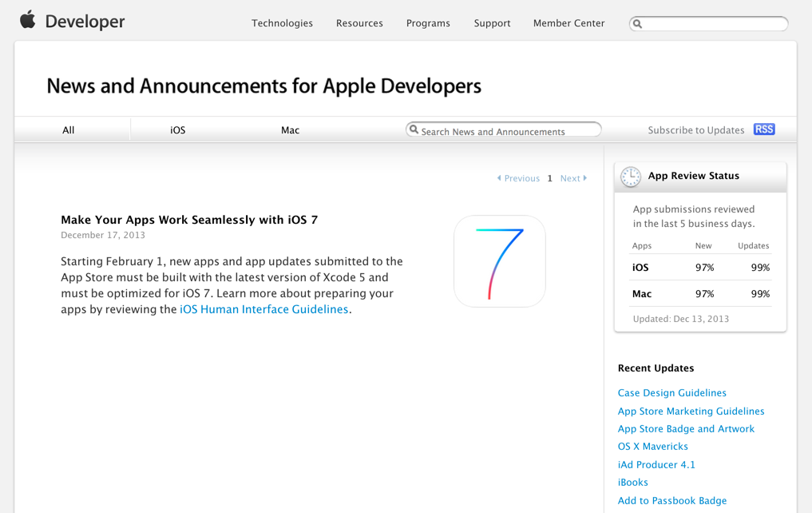
Task: Go to the Previous page link
Action: click(522, 178)
